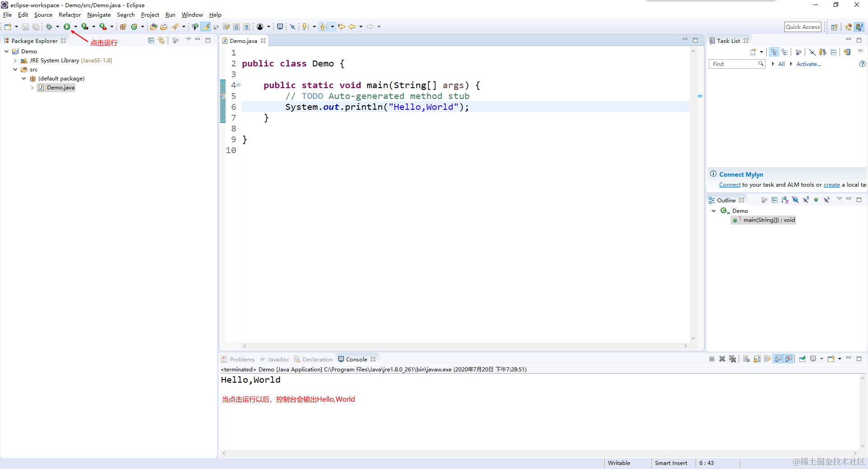
Task: Click the Back navigation arrow
Action: [352, 27]
